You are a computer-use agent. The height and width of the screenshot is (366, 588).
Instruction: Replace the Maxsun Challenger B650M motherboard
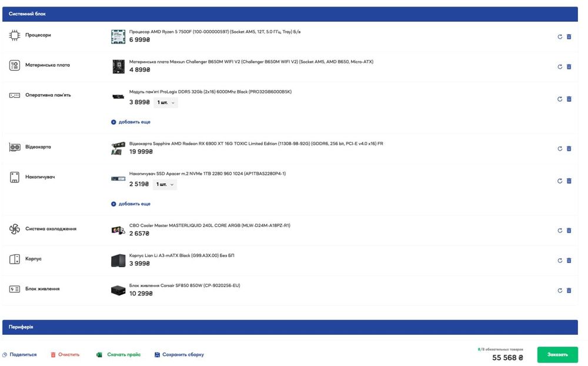coord(560,67)
